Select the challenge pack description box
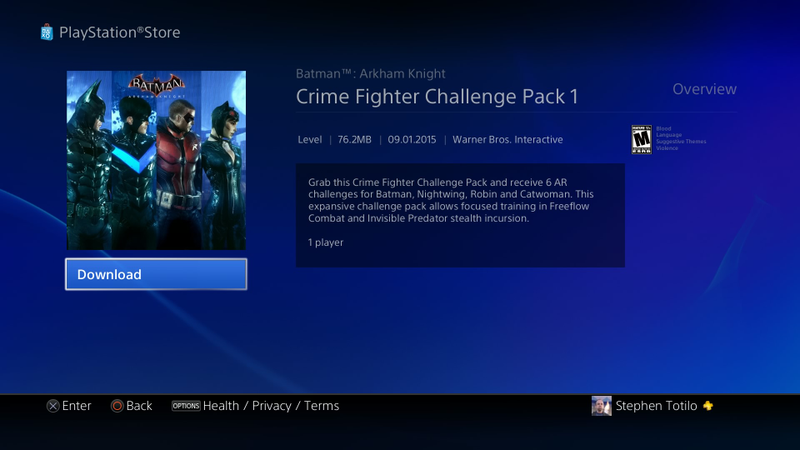The image size is (800, 450). click(x=460, y=215)
